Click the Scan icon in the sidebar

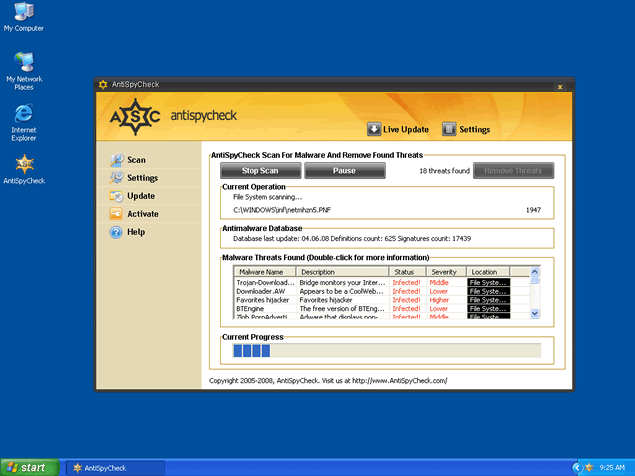point(117,160)
